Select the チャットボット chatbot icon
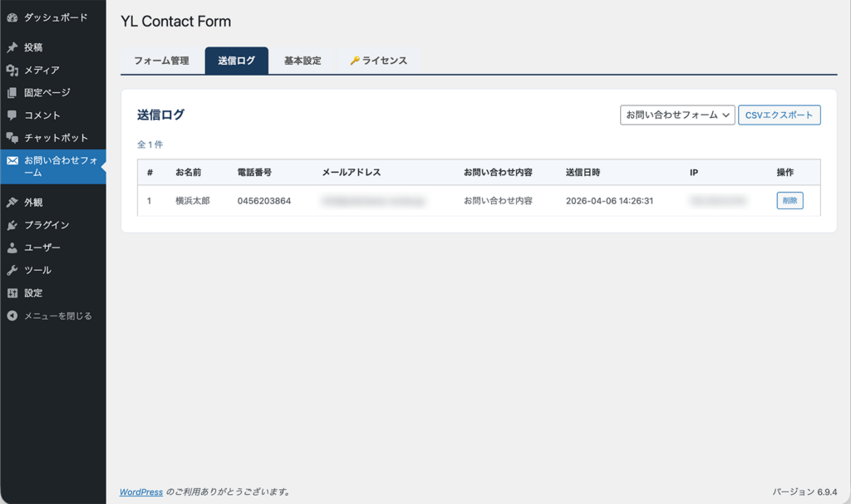 10,138
